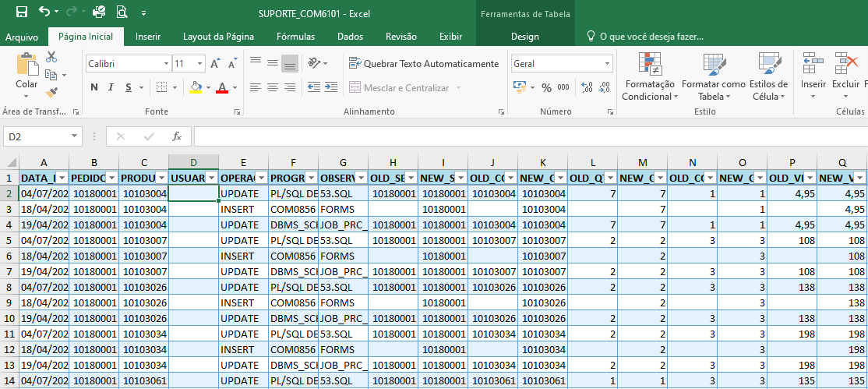Align text to top of cell

click(256, 61)
